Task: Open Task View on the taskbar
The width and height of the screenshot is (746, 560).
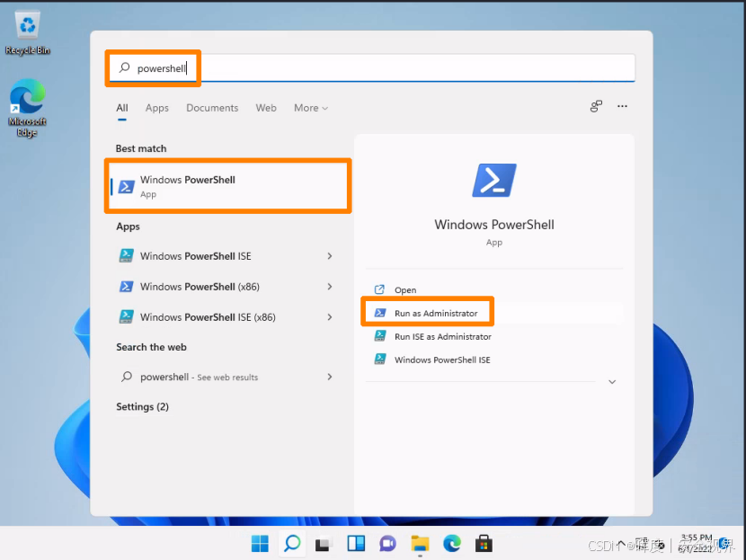Action: (324, 544)
